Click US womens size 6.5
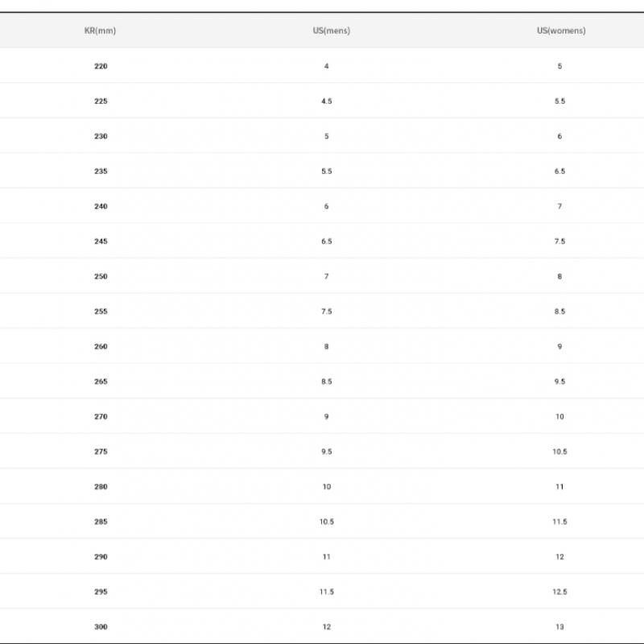This screenshot has height=644, width=644. pos(559,171)
